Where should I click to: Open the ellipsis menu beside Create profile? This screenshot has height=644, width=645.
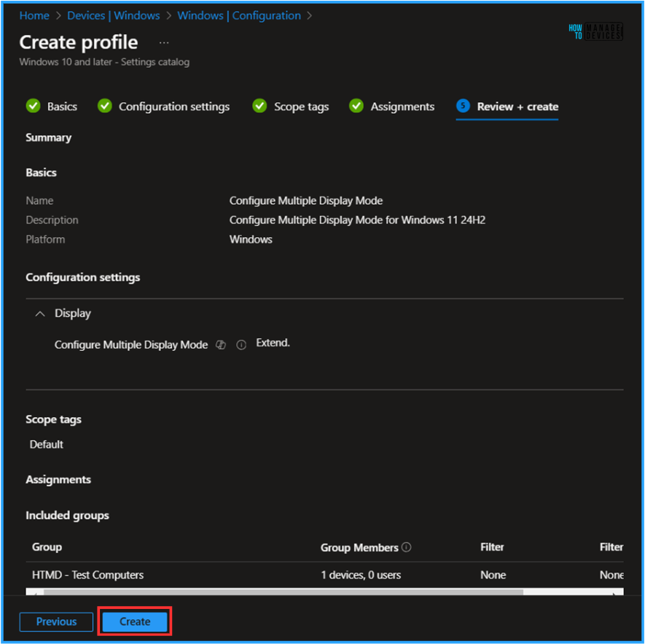pos(164,42)
